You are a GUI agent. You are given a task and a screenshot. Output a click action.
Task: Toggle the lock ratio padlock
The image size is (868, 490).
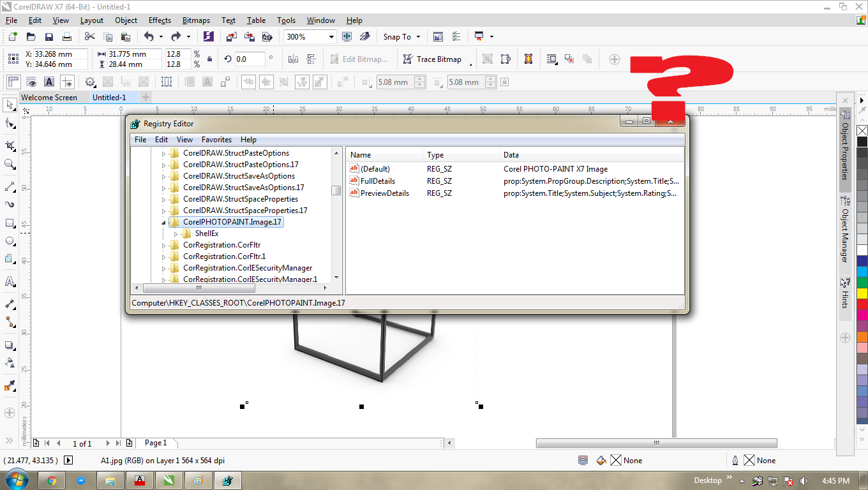tap(210, 59)
